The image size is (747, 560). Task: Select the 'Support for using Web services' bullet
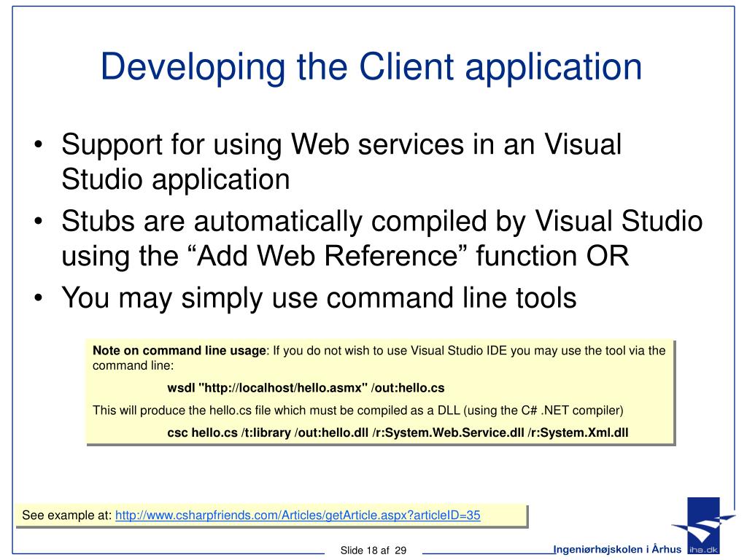pyautogui.click(x=341, y=161)
